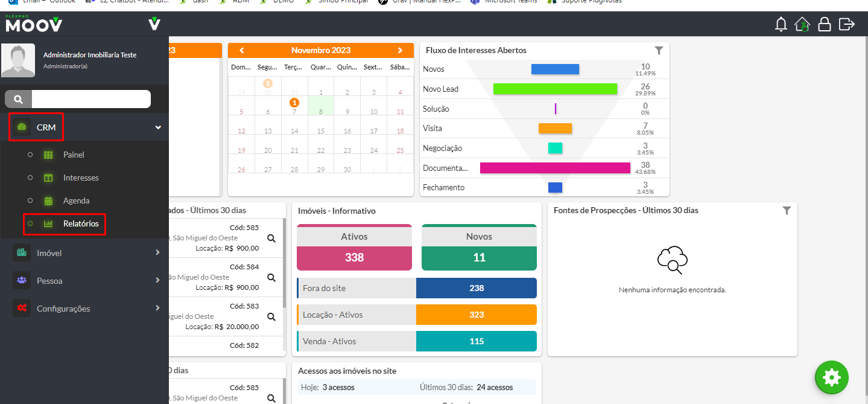Viewport: 868px width, 404px height.
Task: Go to previous month in calendar
Action: (241, 50)
